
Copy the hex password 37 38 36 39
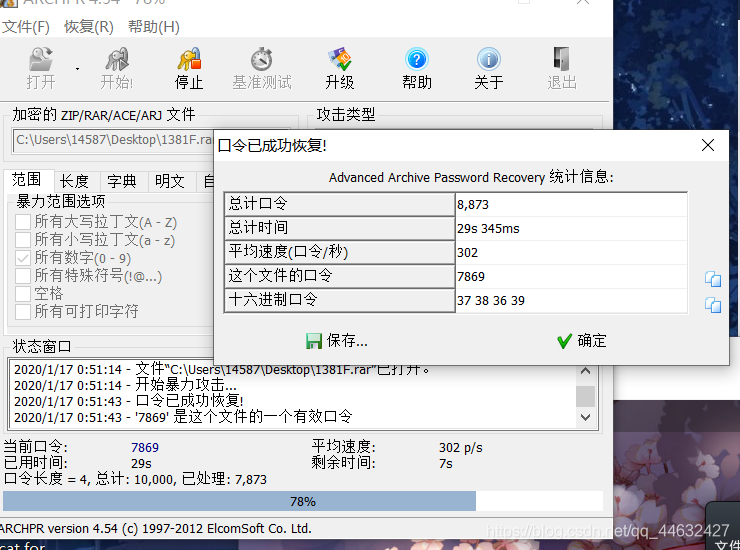pos(713,305)
